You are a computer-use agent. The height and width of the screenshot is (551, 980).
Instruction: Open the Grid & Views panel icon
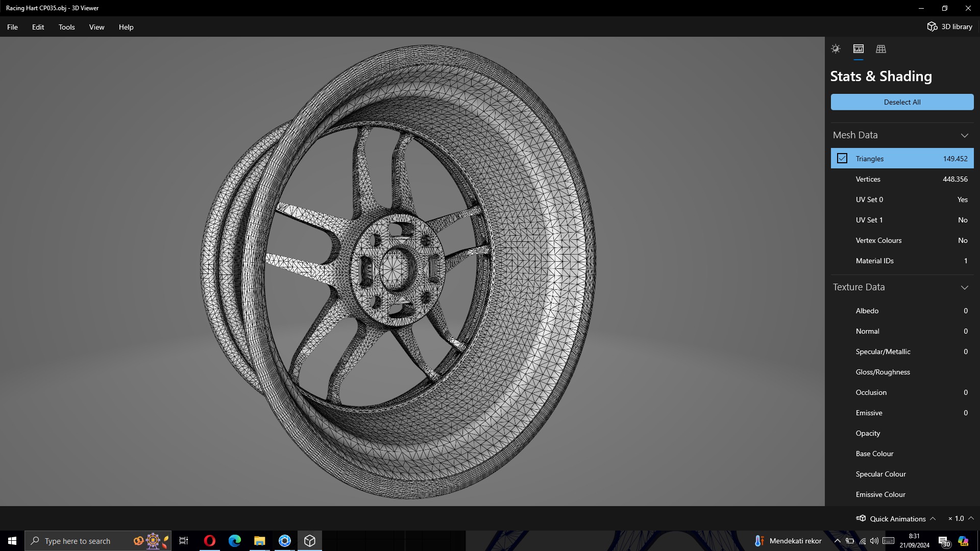click(x=880, y=49)
